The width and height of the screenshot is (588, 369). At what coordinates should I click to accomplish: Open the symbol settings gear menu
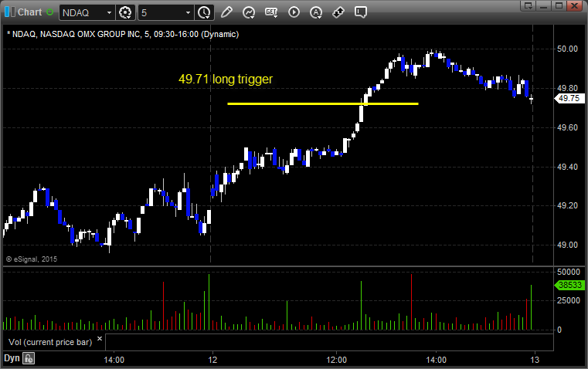pyautogui.click(x=125, y=12)
